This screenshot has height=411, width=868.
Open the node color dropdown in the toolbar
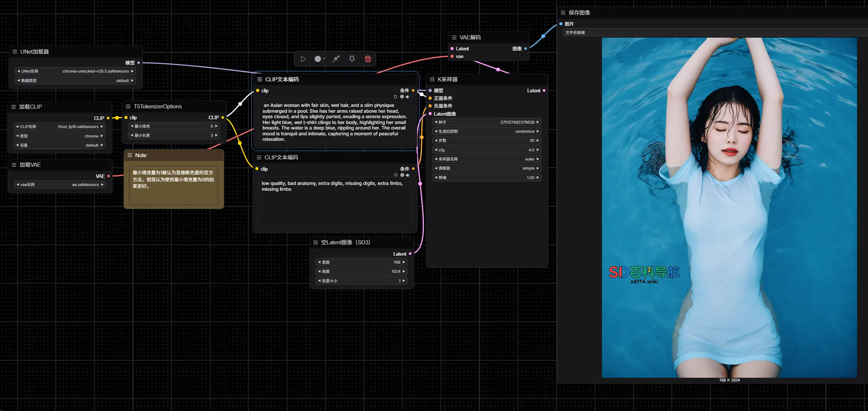[320, 59]
